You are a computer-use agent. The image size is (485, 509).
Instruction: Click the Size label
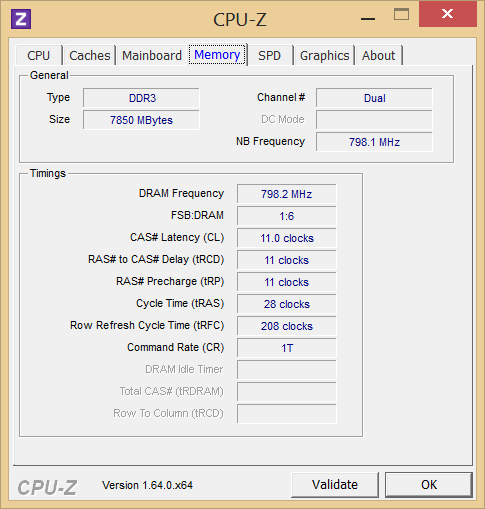click(60, 119)
